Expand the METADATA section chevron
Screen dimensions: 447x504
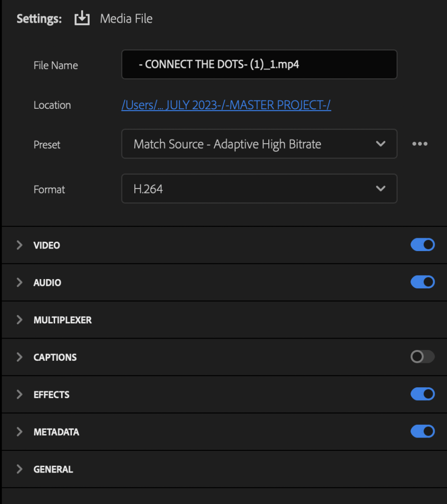pyautogui.click(x=19, y=431)
